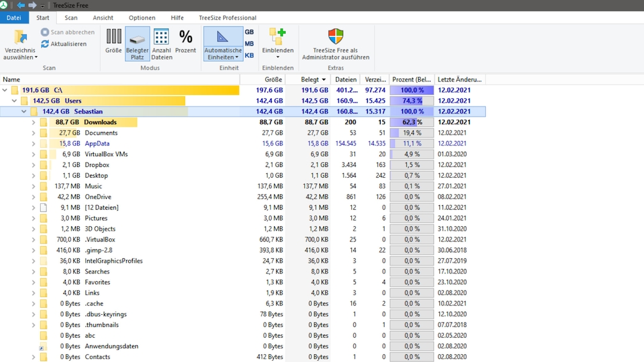Screen dimensions: 644x362
Task: Sort by the Name column header
Action: click(119, 79)
